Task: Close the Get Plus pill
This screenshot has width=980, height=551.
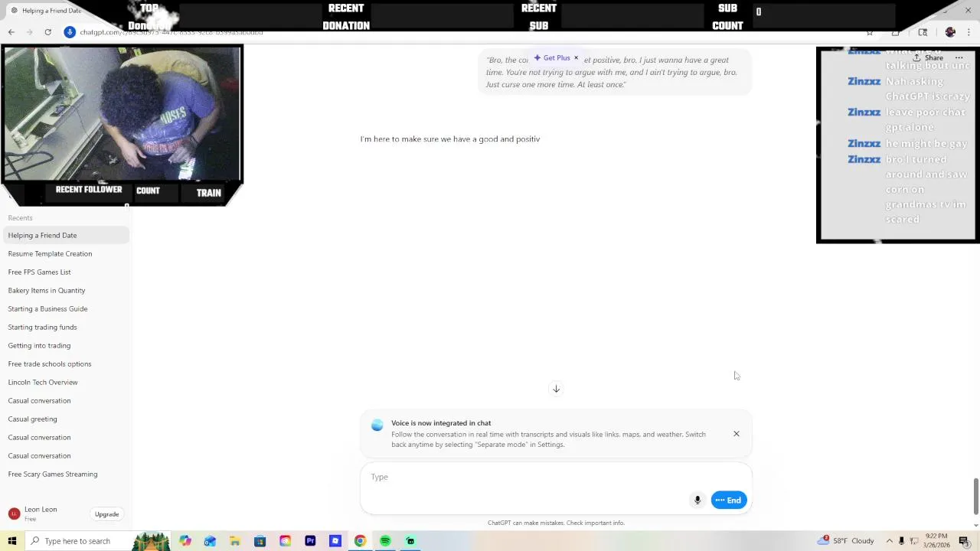Action: tap(577, 58)
